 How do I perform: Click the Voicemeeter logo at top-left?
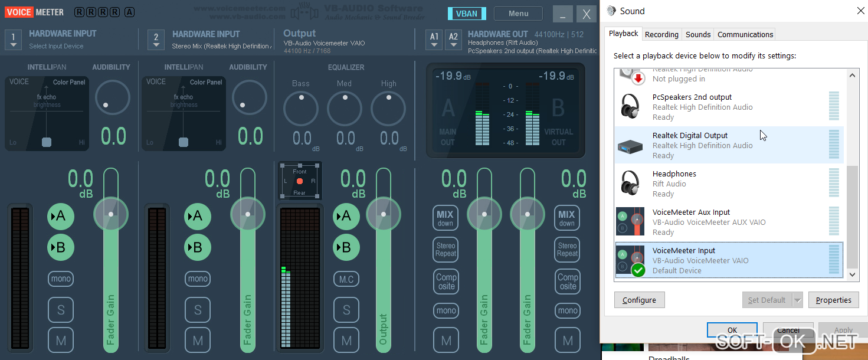pyautogui.click(x=34, y=12)
